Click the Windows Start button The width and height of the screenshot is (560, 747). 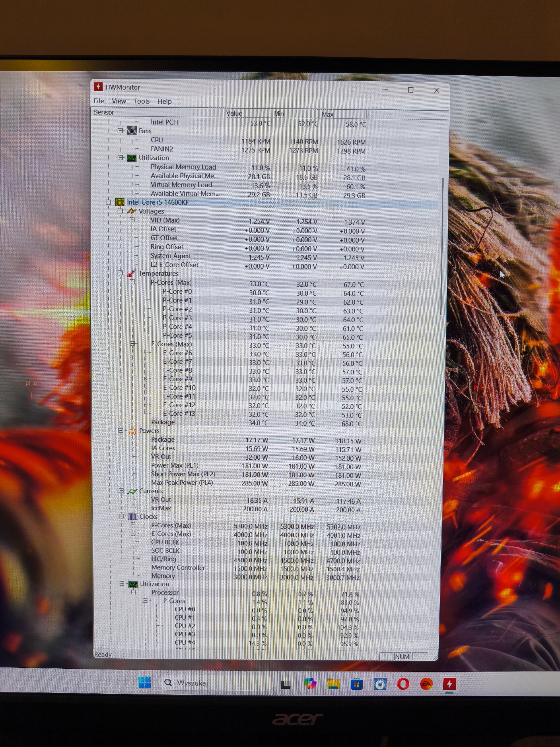click(145, 682)
